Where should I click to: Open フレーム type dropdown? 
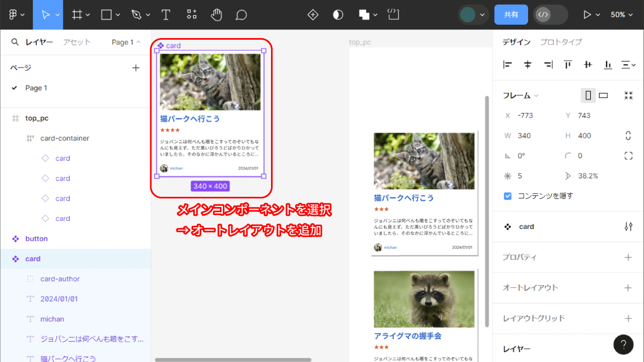point(521,95)
